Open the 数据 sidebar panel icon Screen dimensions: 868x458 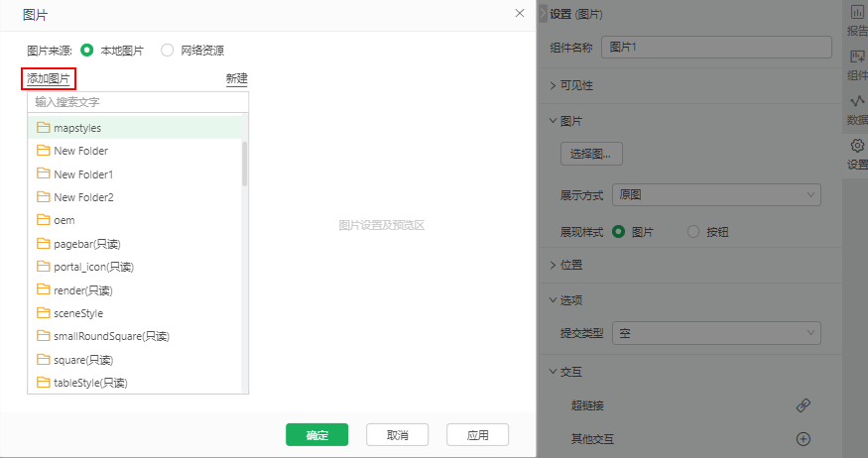[856, 110]
